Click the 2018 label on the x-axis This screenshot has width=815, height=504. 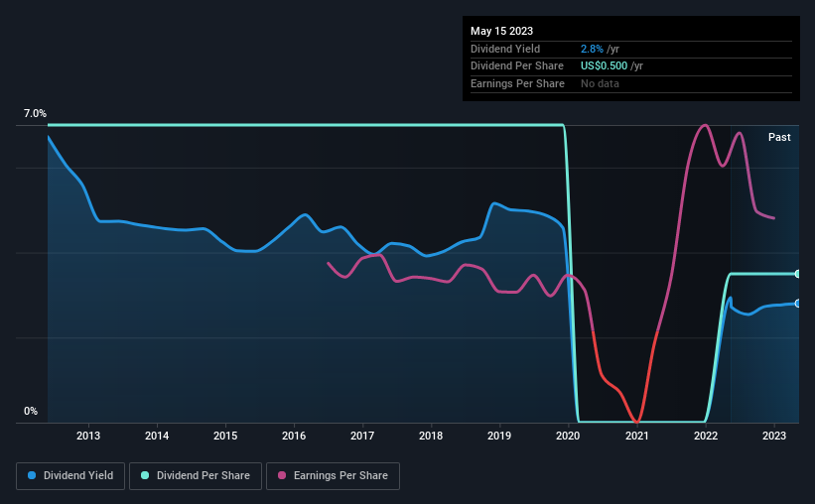430,436
